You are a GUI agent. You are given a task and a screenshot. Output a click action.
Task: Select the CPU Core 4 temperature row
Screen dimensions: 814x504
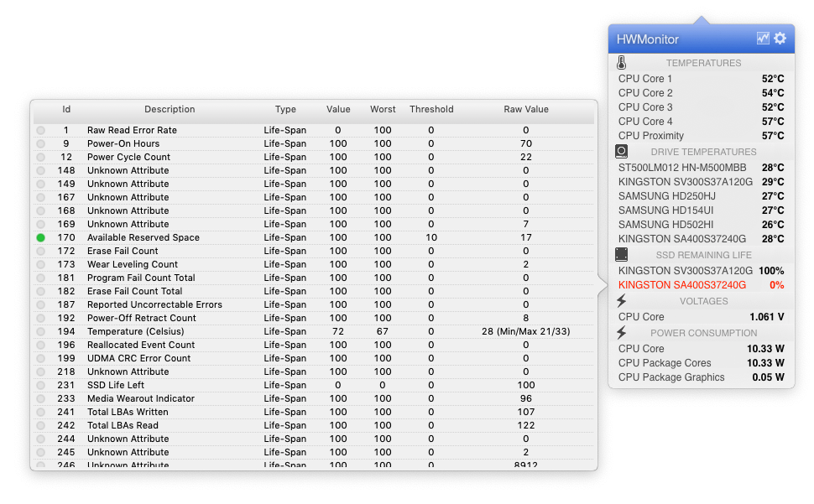pos(702,122)
